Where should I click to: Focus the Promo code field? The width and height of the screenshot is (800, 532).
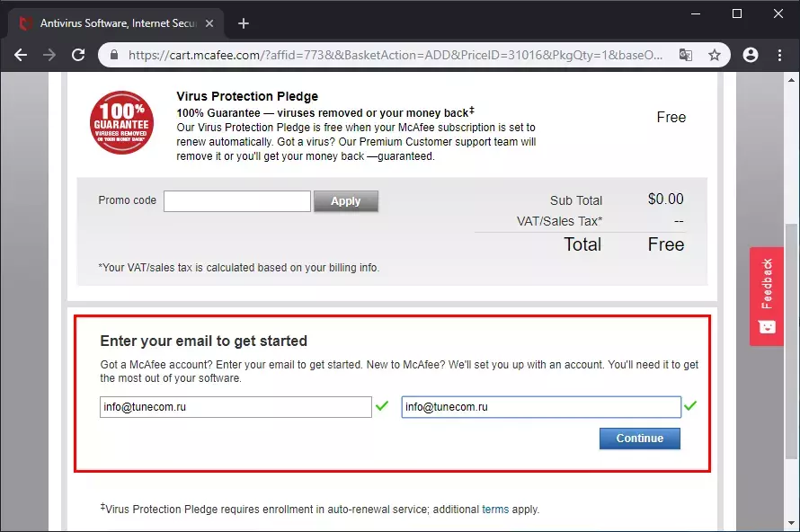click(x=237, y=201)
